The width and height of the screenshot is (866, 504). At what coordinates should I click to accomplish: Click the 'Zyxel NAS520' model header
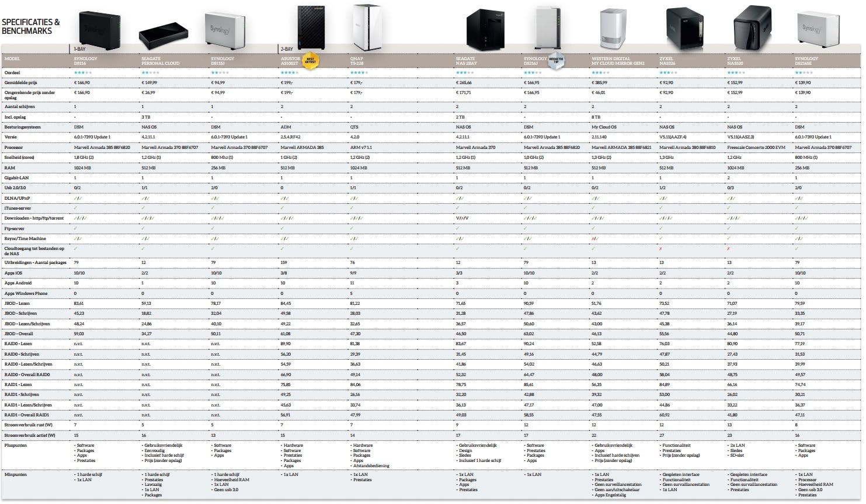(734, 61)
